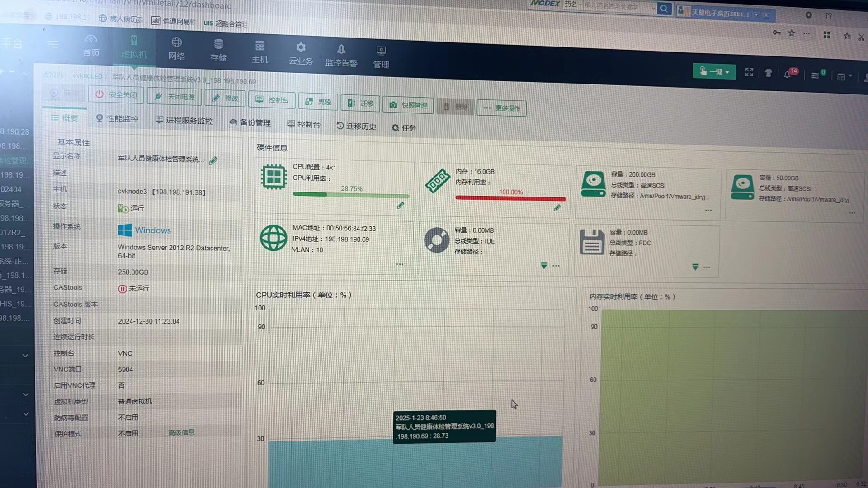Screen dimensions: 868x488
Task: Expand the CD-ROM drive dropdown arrow
Action: pos(544,266)
